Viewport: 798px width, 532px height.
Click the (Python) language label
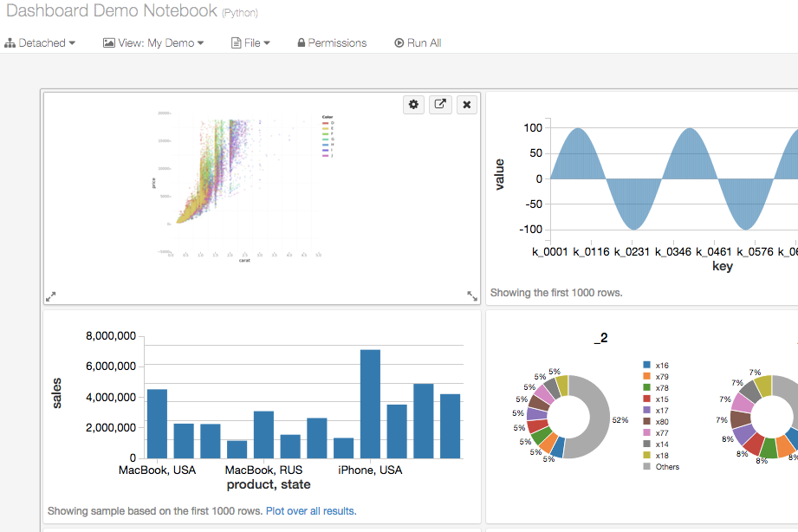(240, 13)
